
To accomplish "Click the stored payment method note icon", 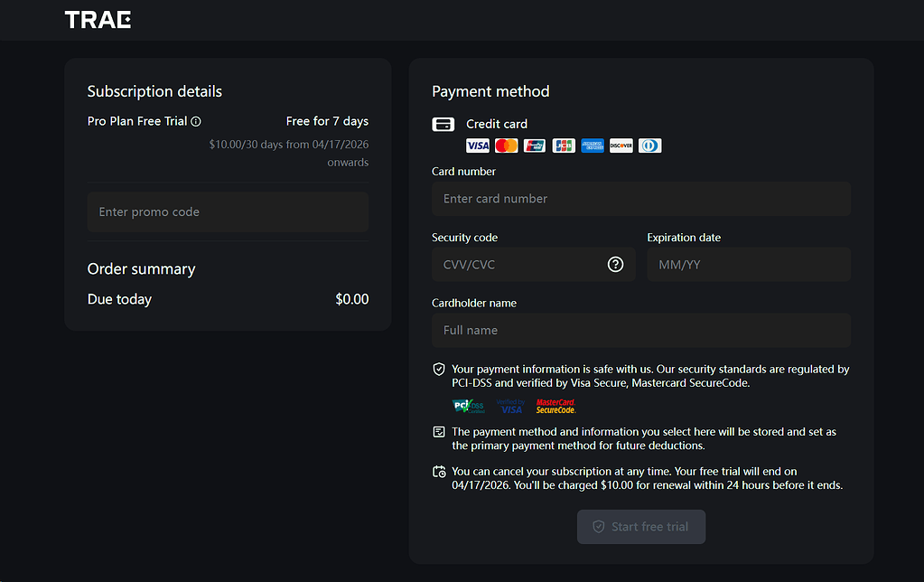I will (x=439, y=432).
